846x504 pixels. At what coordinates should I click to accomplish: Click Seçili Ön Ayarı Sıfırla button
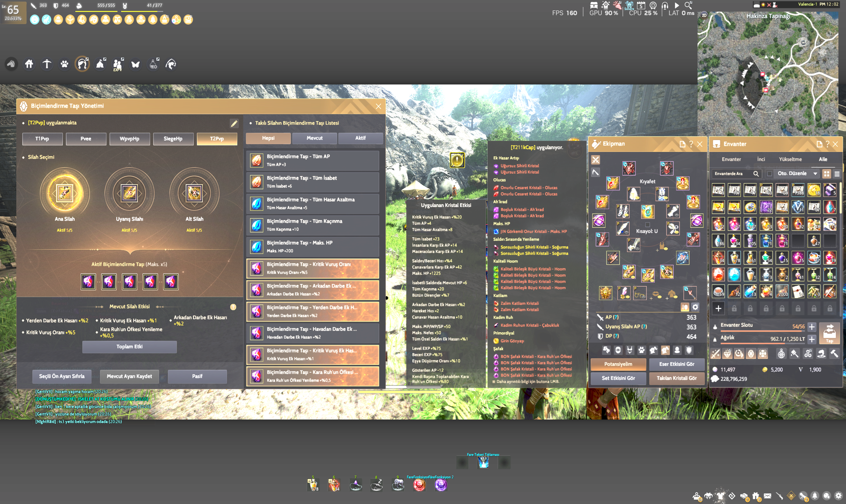[62, 376]
